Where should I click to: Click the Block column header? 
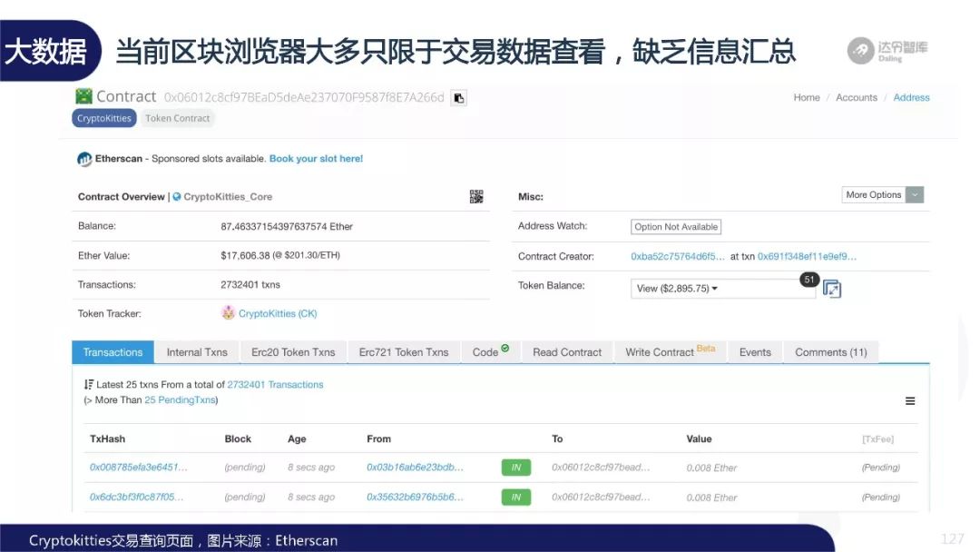click(x=238, y=439)
